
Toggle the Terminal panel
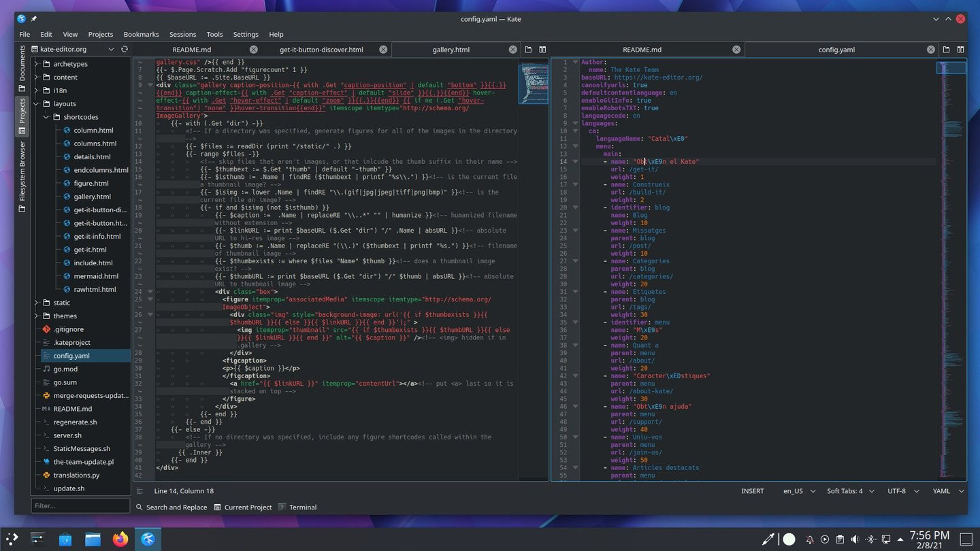tap(297, 507)
